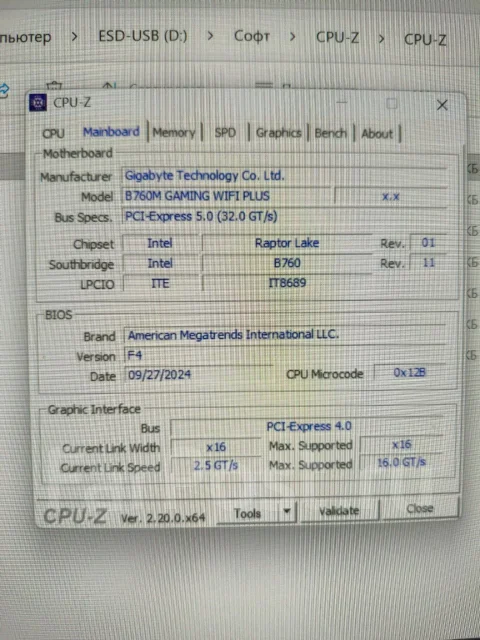Open the Memory tab

[173, 132]
